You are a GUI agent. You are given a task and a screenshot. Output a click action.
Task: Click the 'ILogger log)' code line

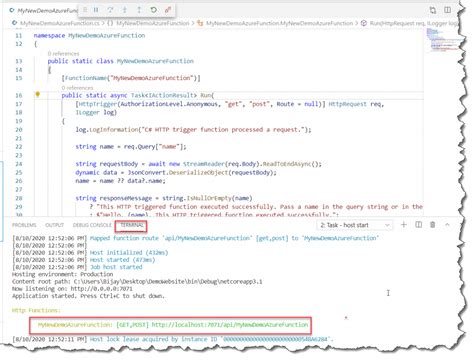pos(96,112)
